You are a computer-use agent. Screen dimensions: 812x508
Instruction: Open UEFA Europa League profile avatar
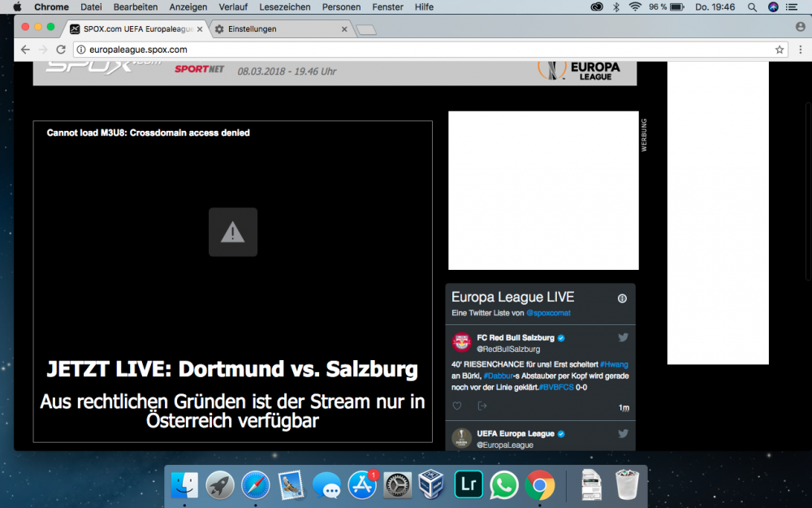click(x=461, y=438)
